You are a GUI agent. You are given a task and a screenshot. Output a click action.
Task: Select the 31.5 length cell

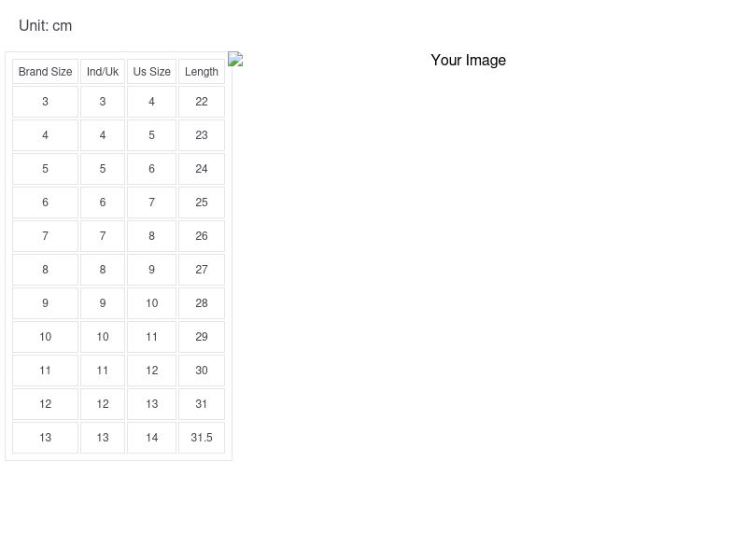pos(202,438)
